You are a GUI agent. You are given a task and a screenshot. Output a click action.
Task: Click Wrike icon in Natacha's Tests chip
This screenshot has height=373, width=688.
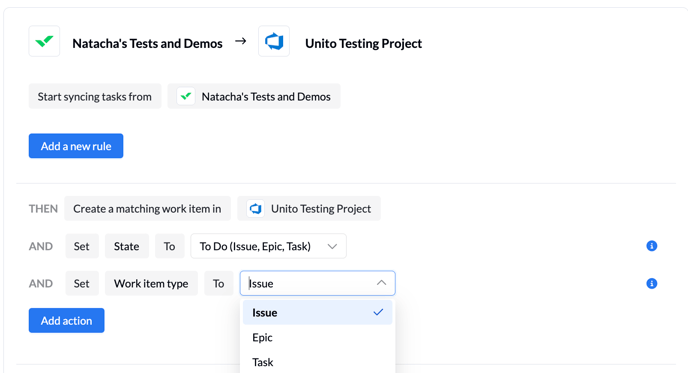186,96
